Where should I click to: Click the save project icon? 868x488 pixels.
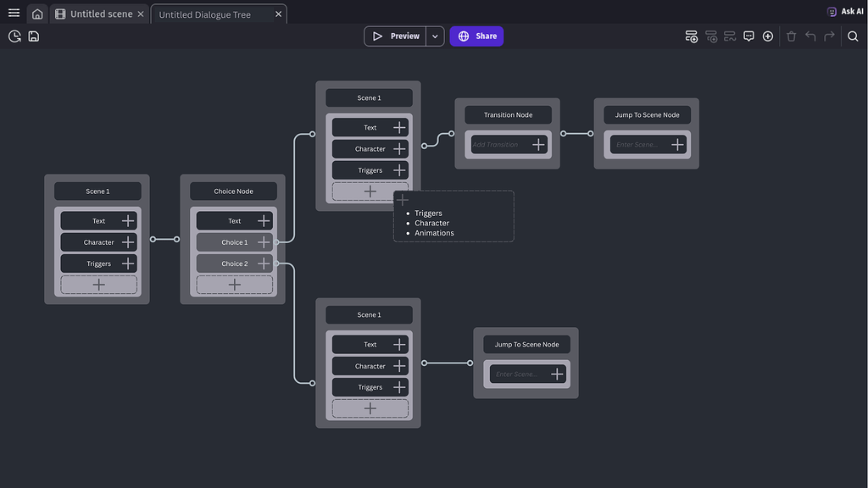[x=32, y=36]
